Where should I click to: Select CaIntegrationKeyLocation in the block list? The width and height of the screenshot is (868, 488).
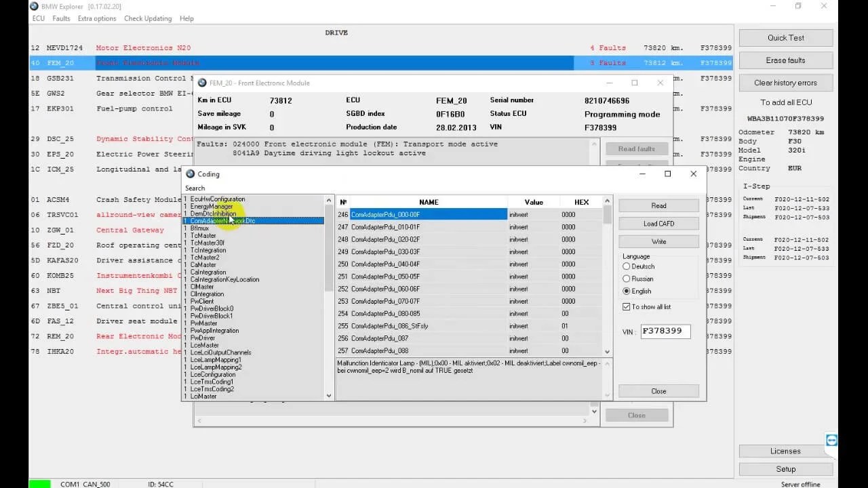point(224,279)
